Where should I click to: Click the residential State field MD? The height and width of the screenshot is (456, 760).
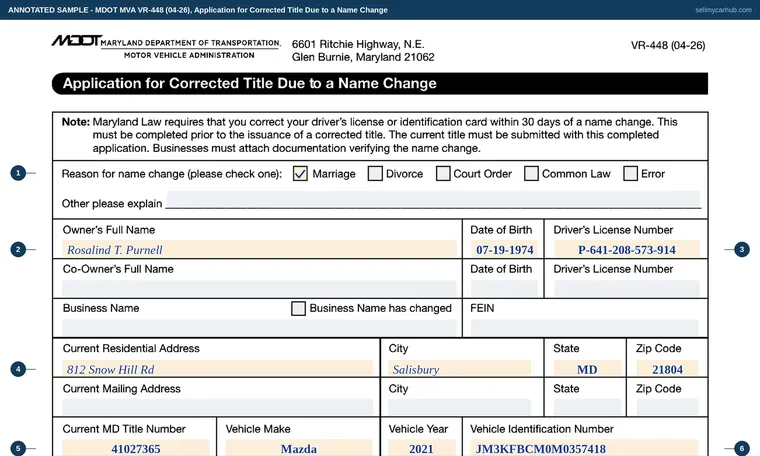click(587, 369)
